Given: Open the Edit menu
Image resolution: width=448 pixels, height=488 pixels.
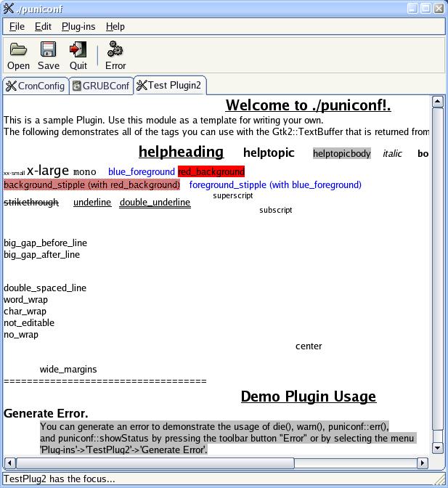Looking at the screenshot, I should tap(43, 27).
